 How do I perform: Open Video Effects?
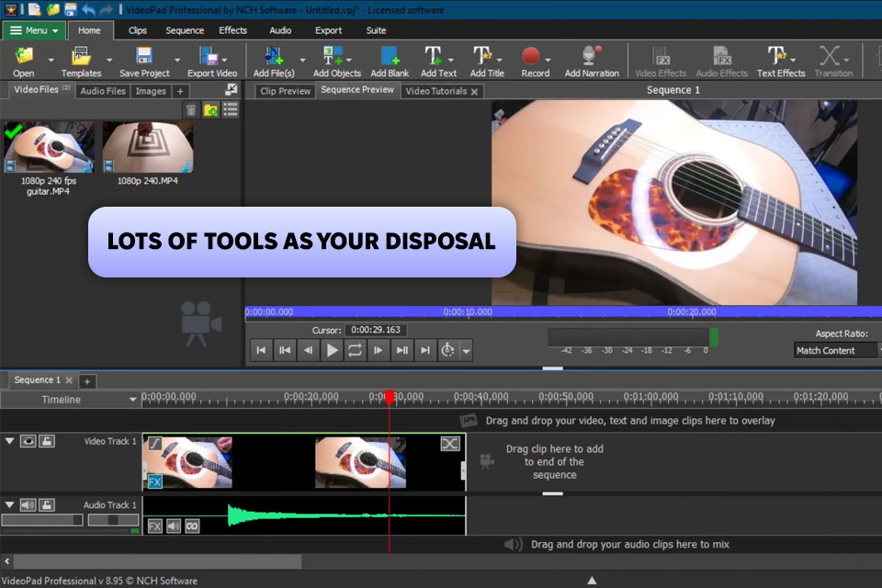pos(661,62)
